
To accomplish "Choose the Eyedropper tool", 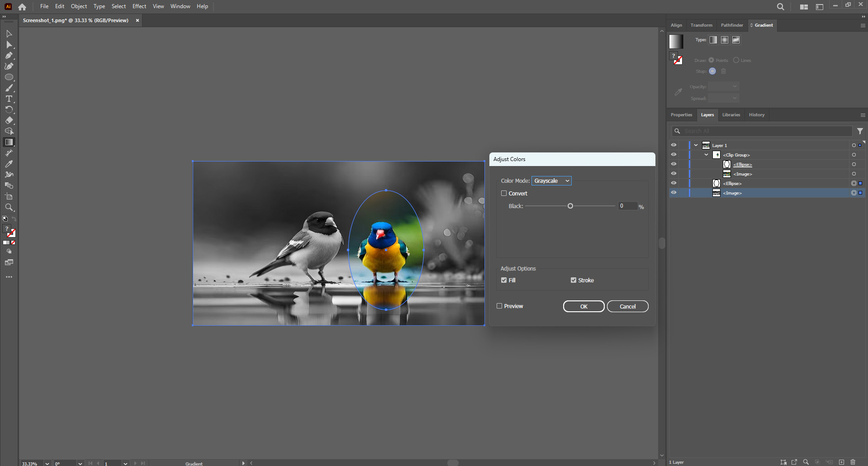I will point(9,164).
